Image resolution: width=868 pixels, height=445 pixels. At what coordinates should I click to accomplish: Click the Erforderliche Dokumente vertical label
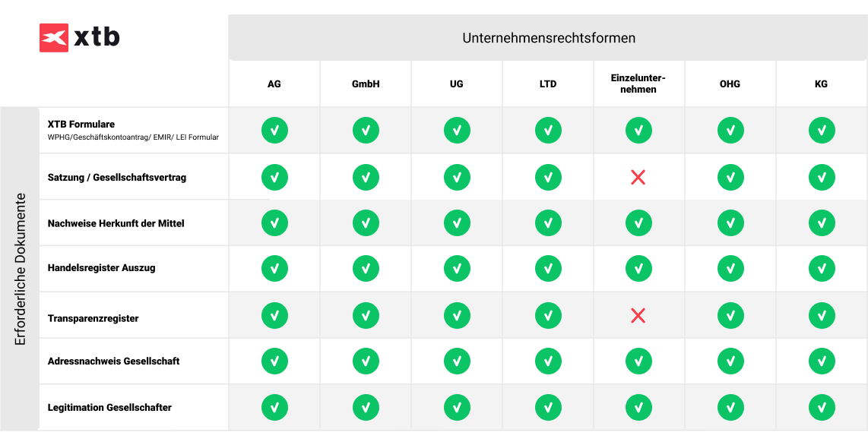click(21, 270)
